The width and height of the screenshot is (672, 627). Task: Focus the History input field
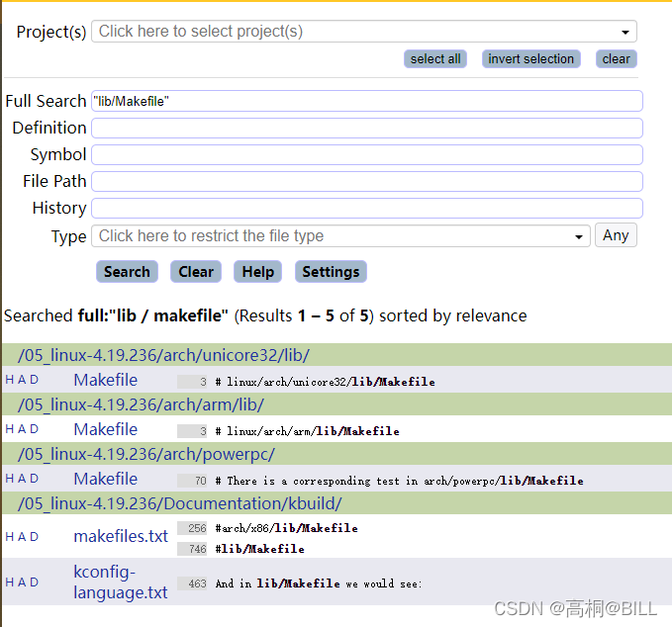tap(367, 208)
